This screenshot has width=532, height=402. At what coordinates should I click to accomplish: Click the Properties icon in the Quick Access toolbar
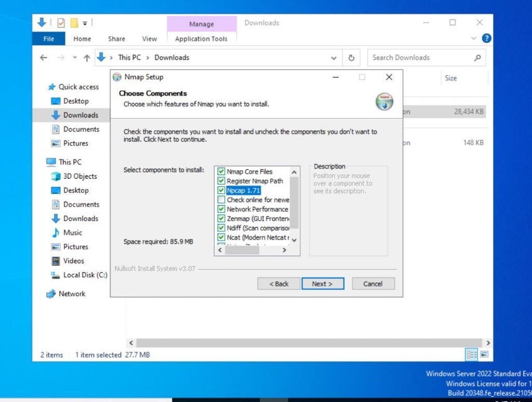(61, 22)
